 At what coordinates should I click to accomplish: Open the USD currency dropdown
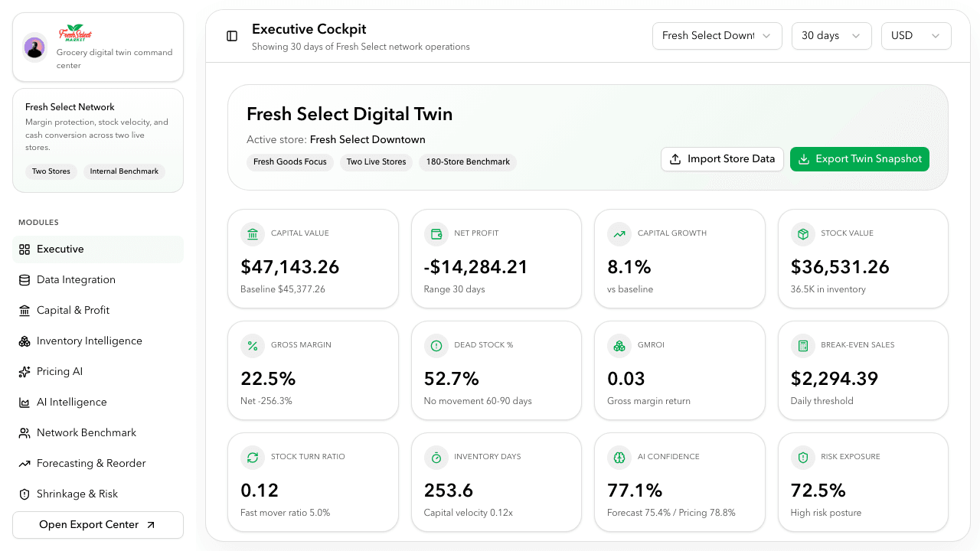(x=916, y=35)
